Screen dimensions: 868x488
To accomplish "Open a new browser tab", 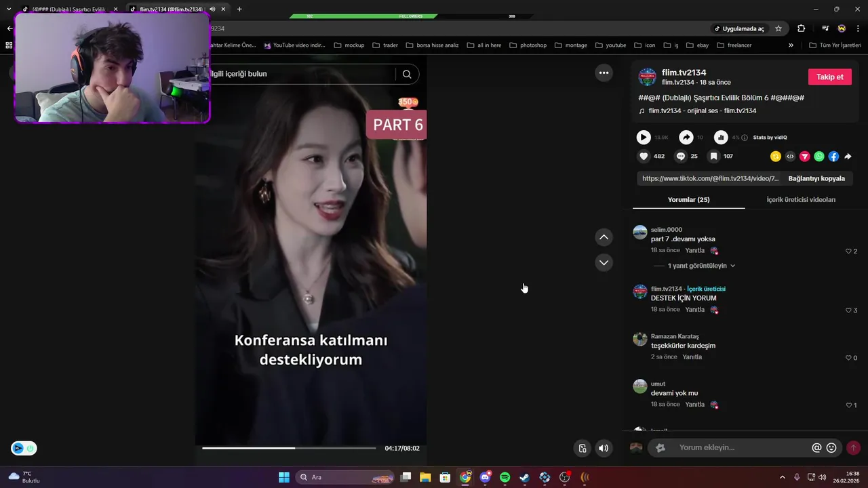I will (239, 9).
